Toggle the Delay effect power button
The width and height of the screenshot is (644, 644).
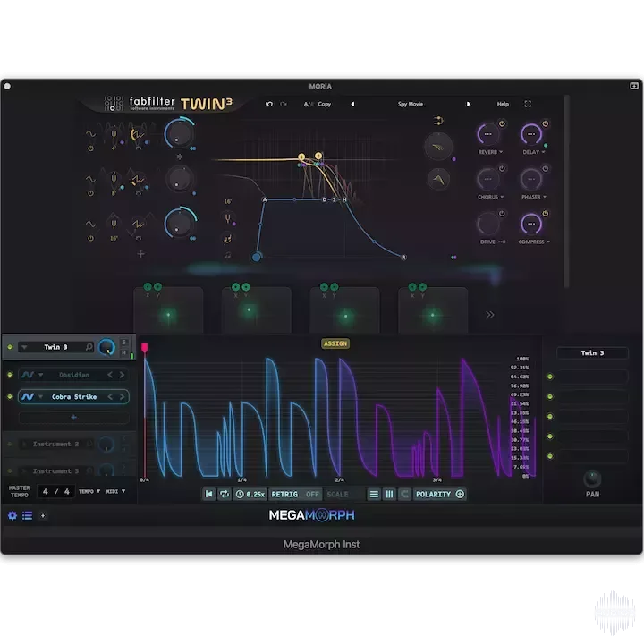(545, 123)
